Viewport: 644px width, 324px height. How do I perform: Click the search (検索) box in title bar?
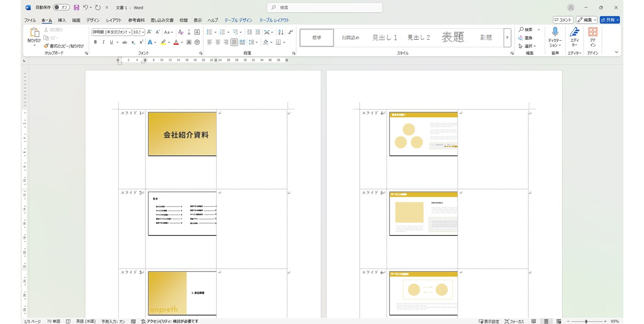[325, 8]
